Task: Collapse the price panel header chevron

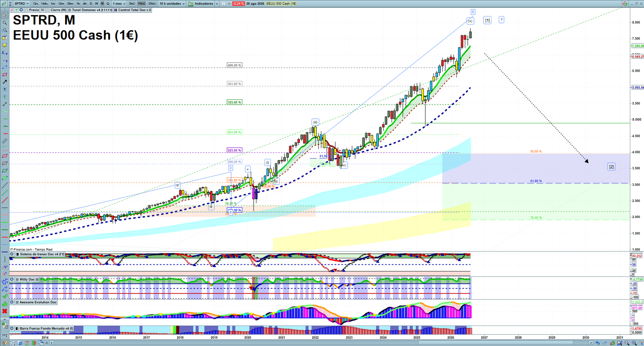Action: pyautogui.click(x=4, y=10)
